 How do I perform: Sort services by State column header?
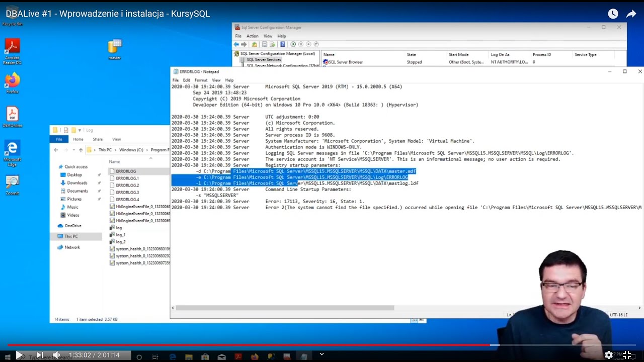click(x=412, y=54)
